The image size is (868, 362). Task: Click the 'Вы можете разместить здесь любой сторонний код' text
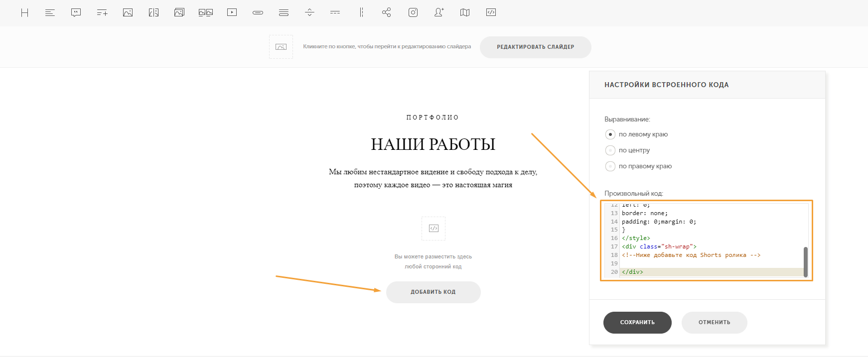click(433, 262)
